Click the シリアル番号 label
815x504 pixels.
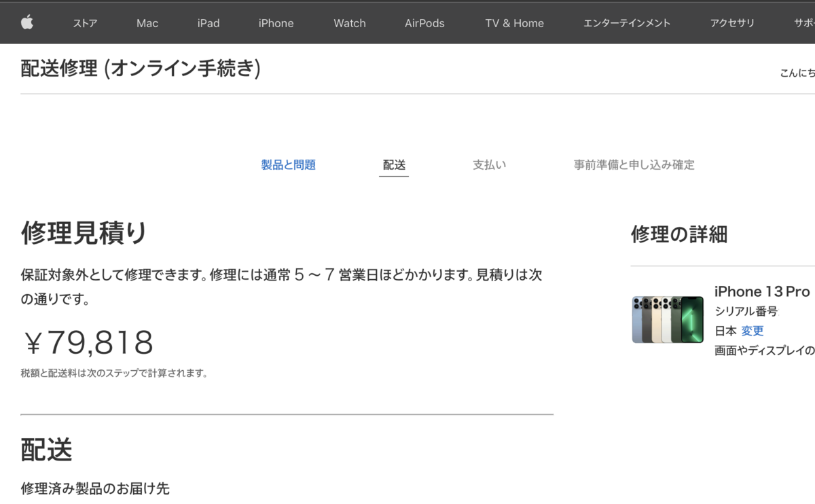(746, 311)
